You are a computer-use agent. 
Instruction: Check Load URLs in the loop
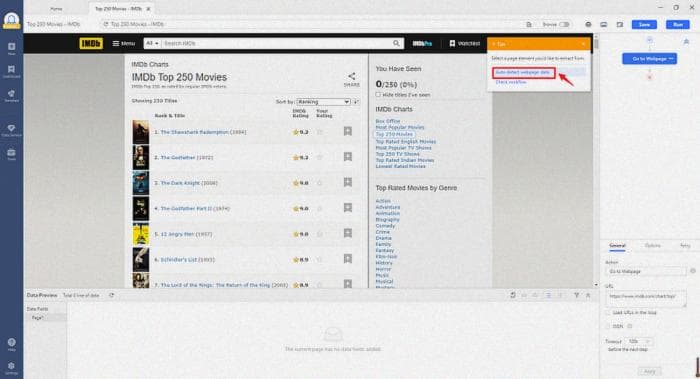click(x=609, y=312)
